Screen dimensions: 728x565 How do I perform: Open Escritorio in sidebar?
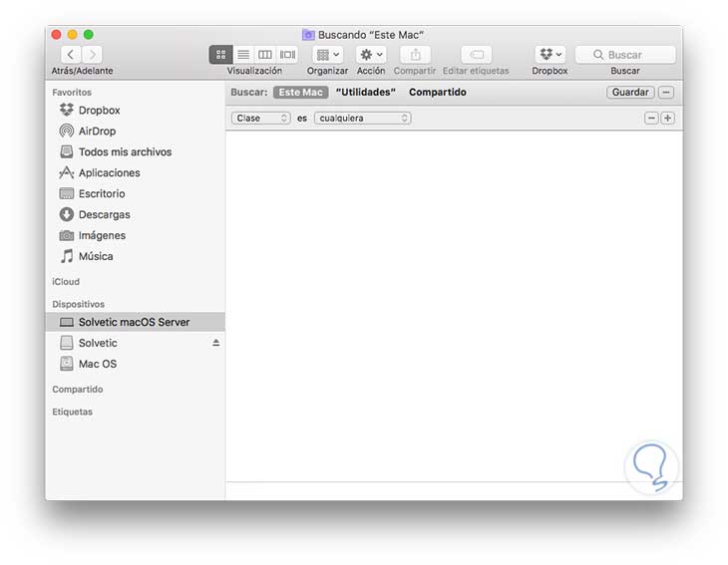(135, 194)
